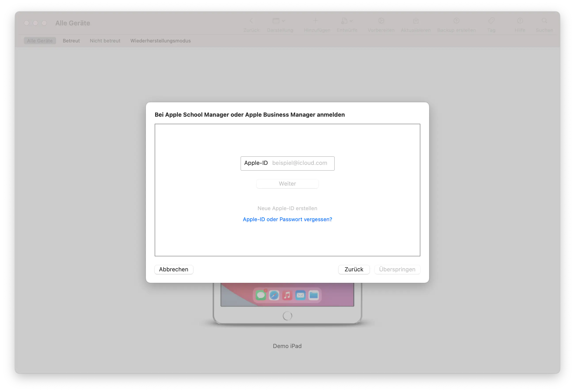Viewport: 575px width, 392px height.
Task: Select the Backup erstellen toolbar icon
Action: (x=456, y=23)
